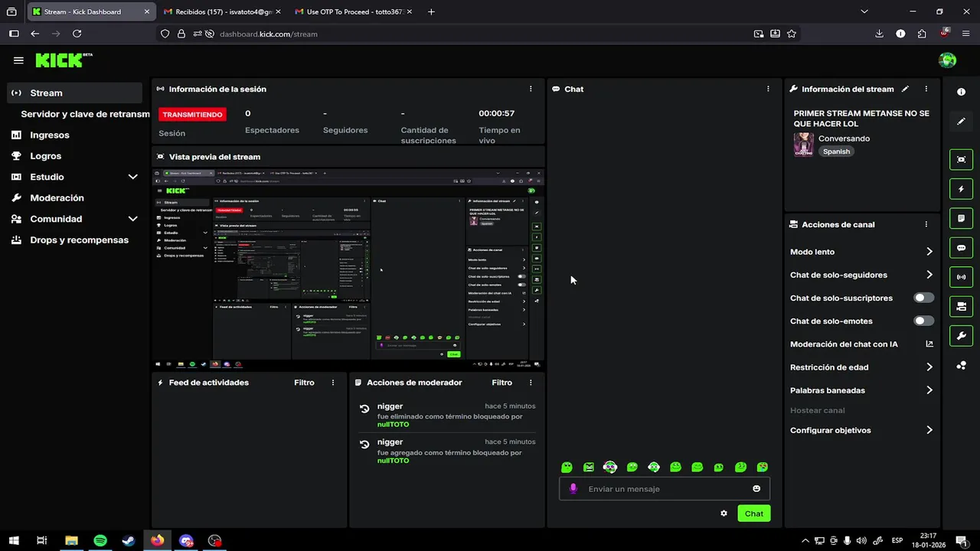Click the three-dots cluster icon in right sidebar
Image resolution: width=980 pixels, height=551 pixels.
click(x=961, y=365)
